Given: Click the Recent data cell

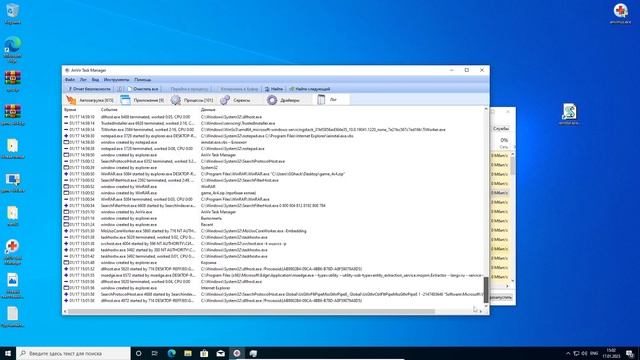Looking at the screenshot, I should 207,224.
